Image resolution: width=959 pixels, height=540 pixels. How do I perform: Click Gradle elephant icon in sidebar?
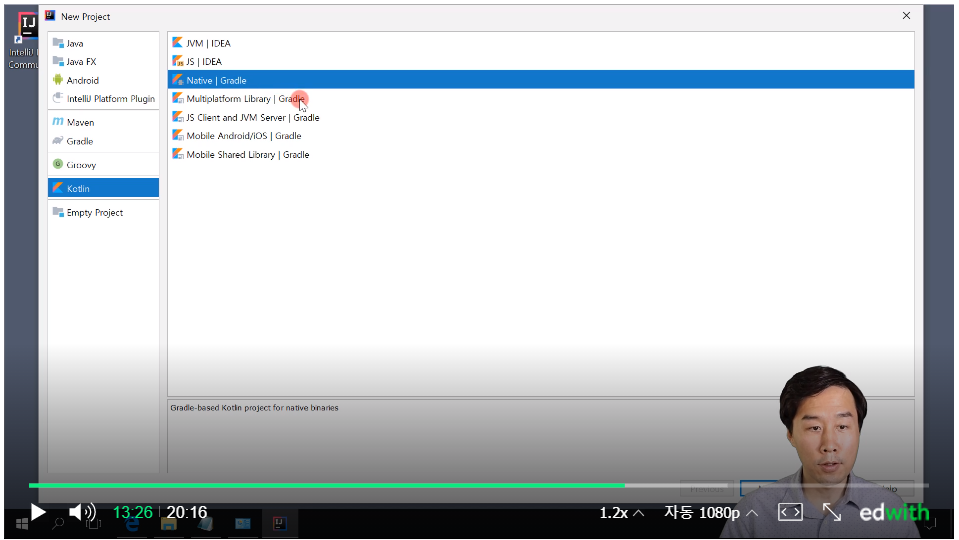point(58,141)
